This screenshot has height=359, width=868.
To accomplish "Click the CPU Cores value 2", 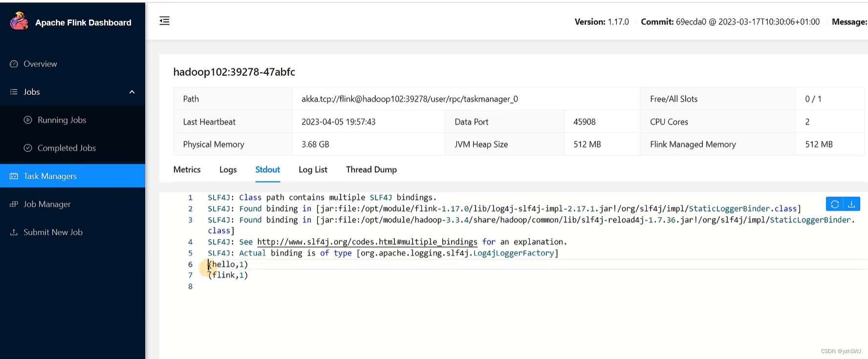I will 807,122.
